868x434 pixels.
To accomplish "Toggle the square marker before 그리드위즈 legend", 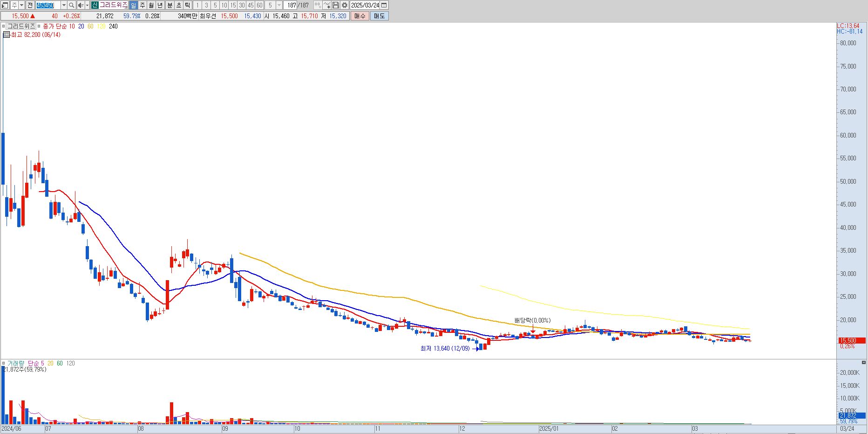I will [3, 26].
